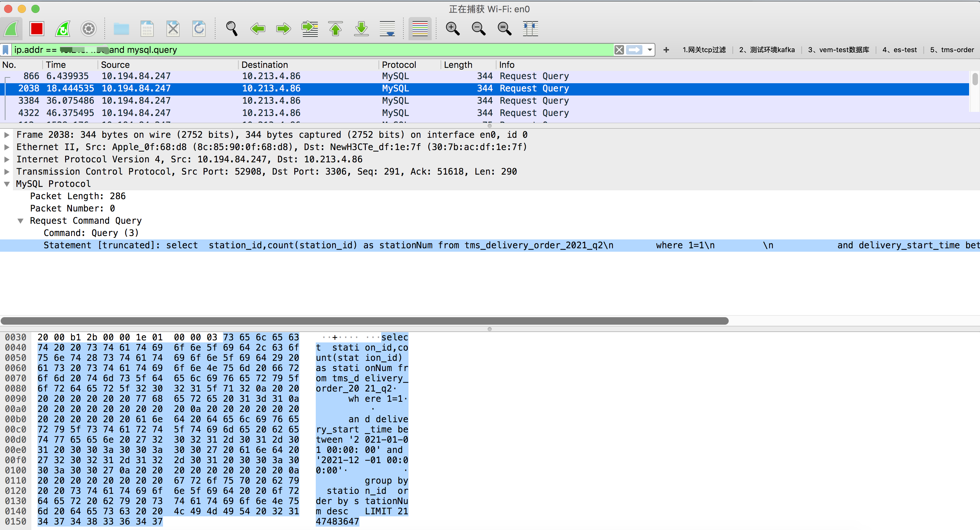Open capture options gear icon
The image size is (980, 530).
(x=89, y=29)
